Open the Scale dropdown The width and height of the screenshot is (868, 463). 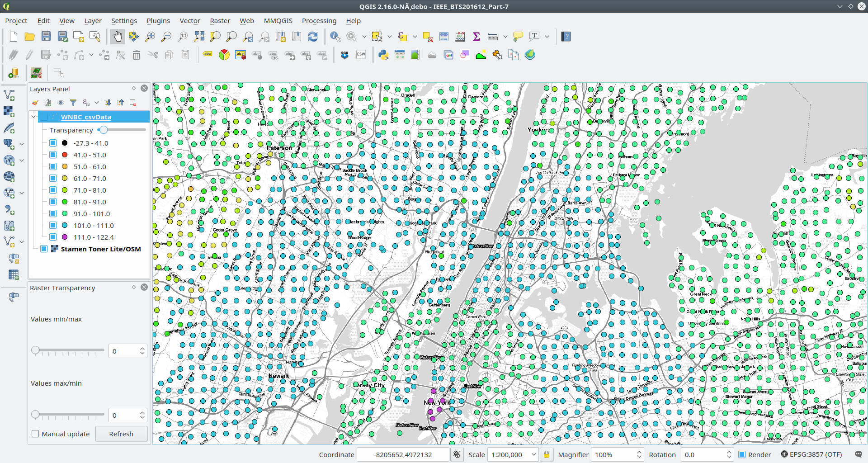coord(534,454)
